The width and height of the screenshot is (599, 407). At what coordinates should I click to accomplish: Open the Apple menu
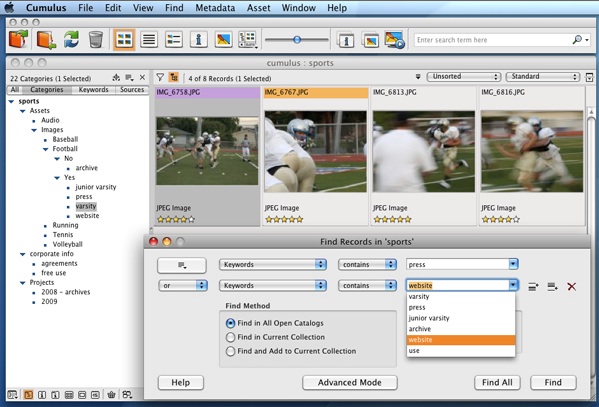pyautogui.click(x=9, y=7)
